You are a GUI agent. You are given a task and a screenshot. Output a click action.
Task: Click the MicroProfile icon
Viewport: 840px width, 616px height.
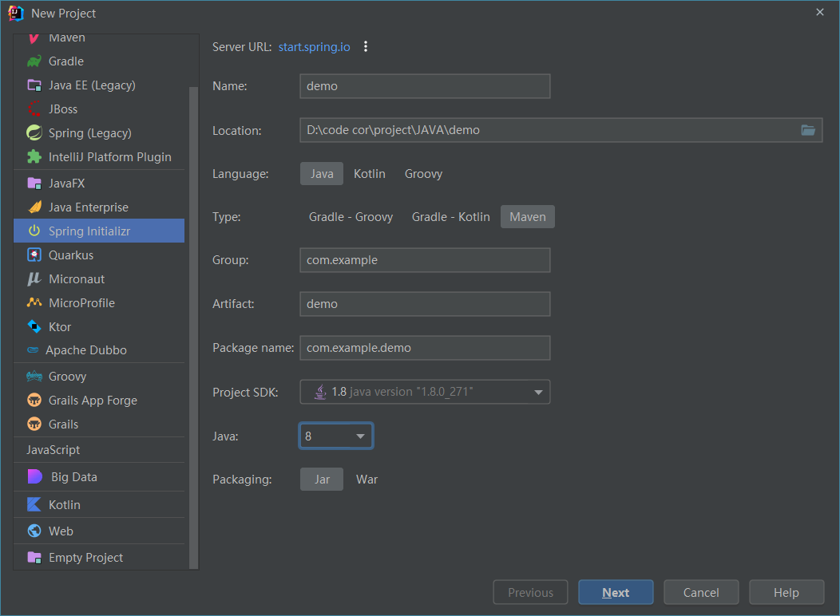tap(34, 302)
